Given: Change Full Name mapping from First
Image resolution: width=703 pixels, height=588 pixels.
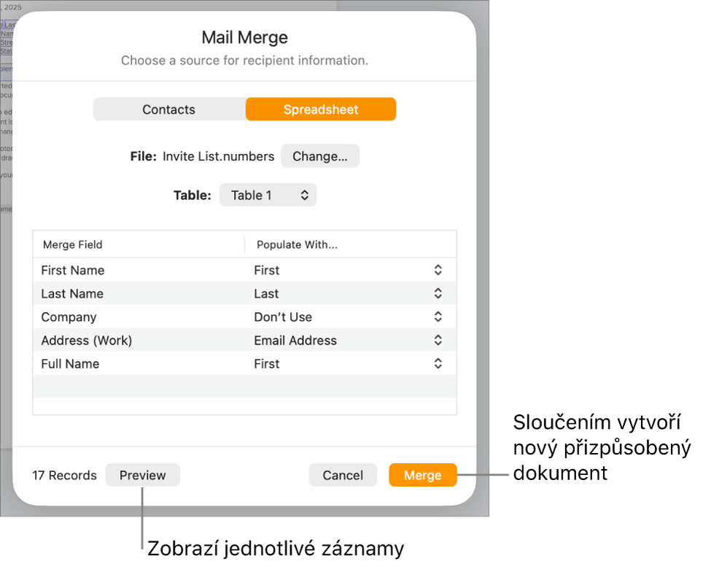Looking at the screenshot, I should [x=438, y=363].
